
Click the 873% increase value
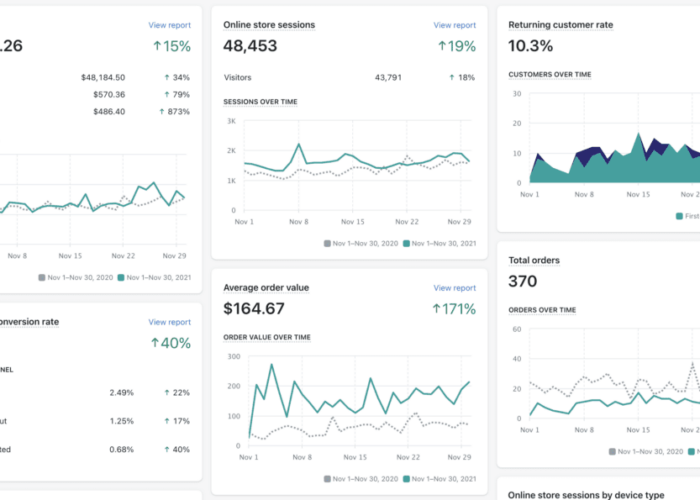175,112
